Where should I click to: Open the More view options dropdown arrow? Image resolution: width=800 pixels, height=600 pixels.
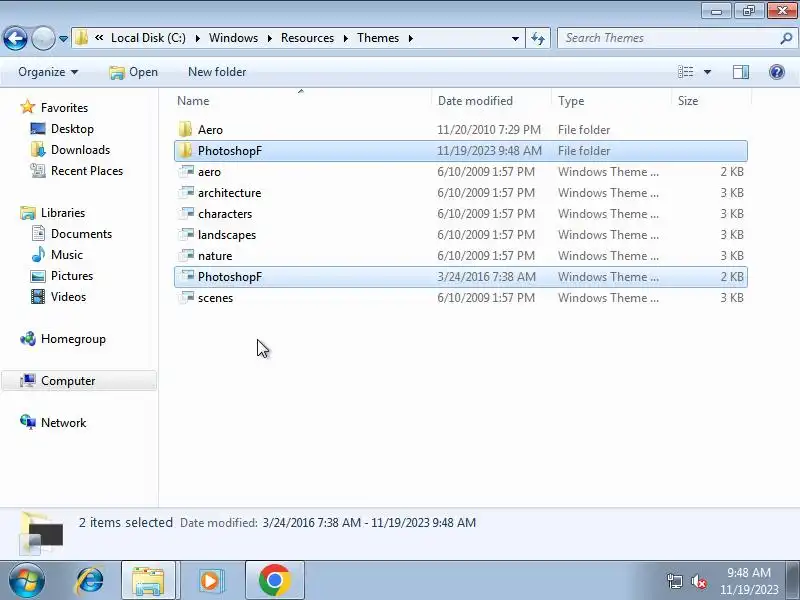click(708, 72)
